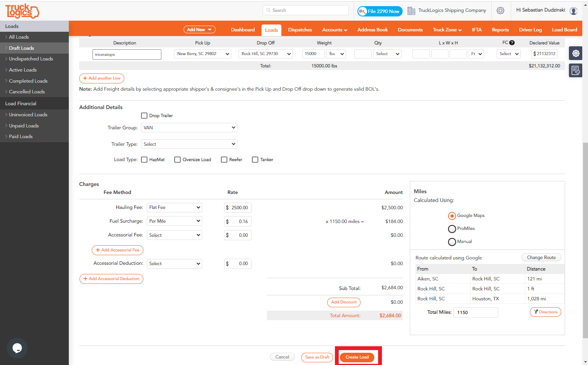Select the ProMiles radio option
This screenshot has height=365, width=588.
pyautogui.click(x=452, y=229)
